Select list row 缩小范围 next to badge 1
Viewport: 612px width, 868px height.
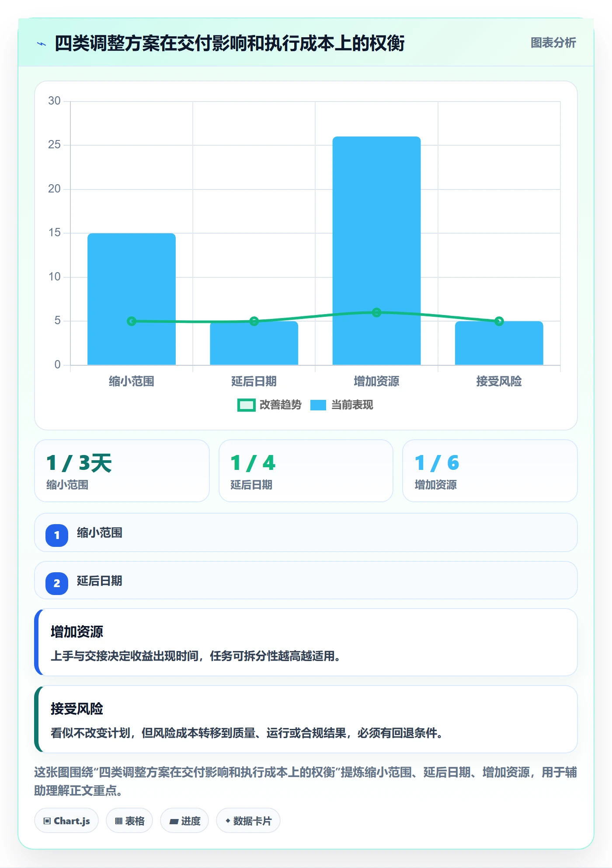(306, 532)
